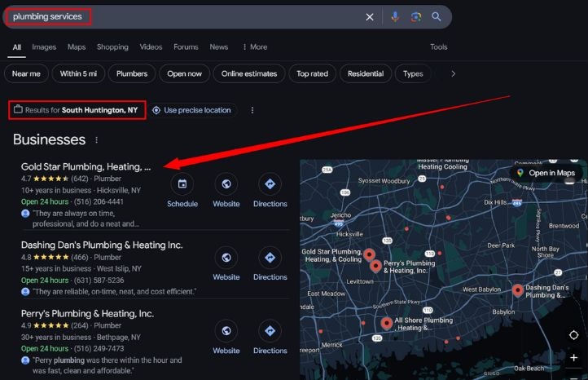Toggle the Online estimates filter chip
588x380 pixels.
pyautogui.click(x=249, y=73)
